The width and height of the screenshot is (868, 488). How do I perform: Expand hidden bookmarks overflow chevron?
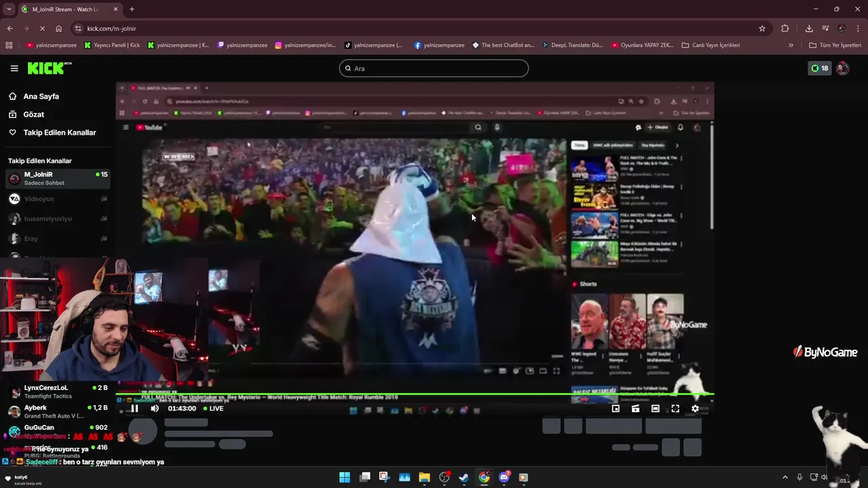pos(791,45)
